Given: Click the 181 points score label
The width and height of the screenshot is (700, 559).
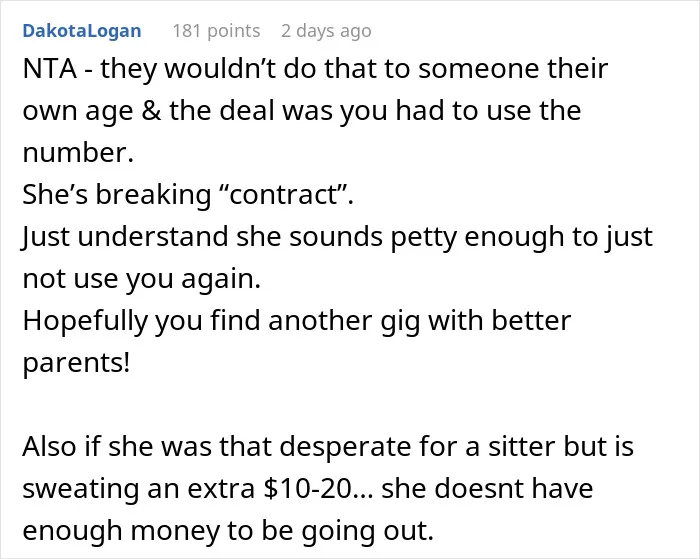Looking at the screenshot, I should (x=217, y=31).
